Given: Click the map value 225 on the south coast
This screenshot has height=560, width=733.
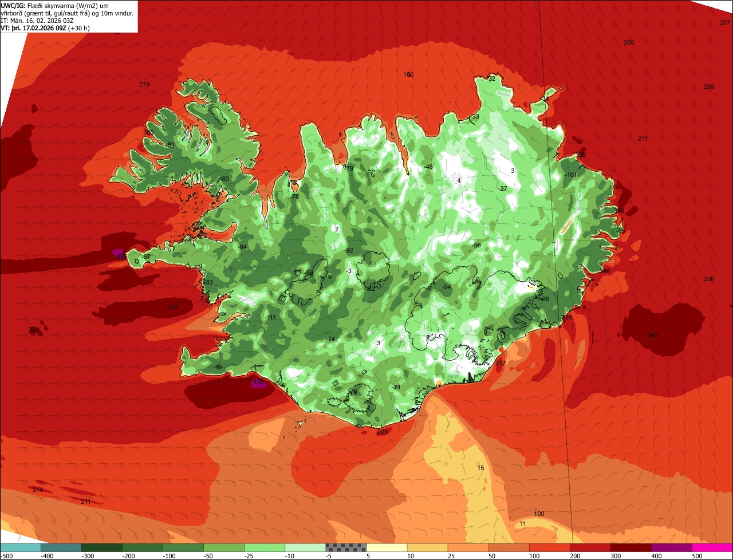Looking at the screenshot, I should click(383, 432).
